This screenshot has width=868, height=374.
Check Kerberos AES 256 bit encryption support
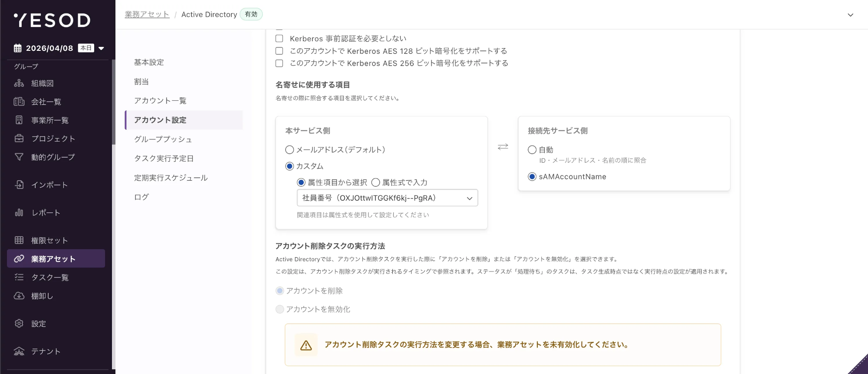pyautogui.click(x=279, y=63)
